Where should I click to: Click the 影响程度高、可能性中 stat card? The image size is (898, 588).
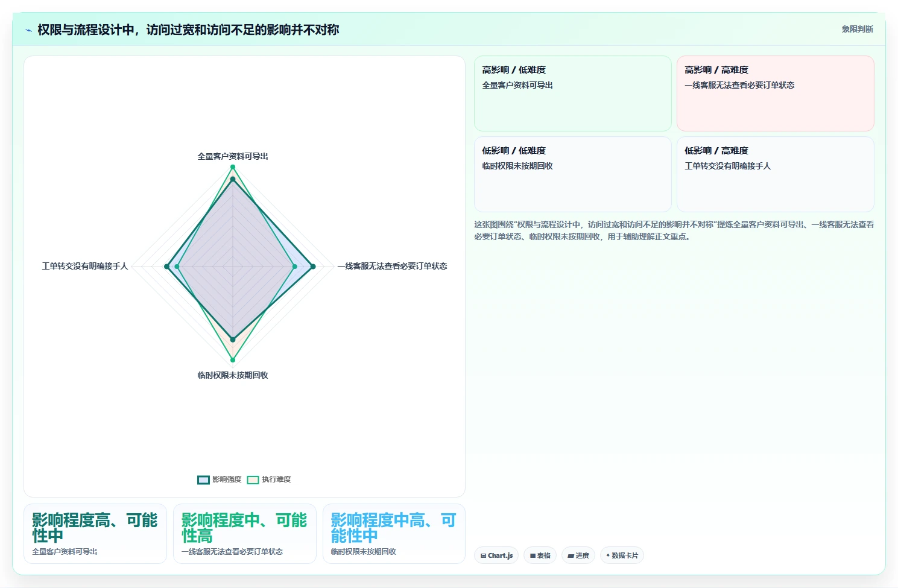pyautogui.click(x=95, y=534)
